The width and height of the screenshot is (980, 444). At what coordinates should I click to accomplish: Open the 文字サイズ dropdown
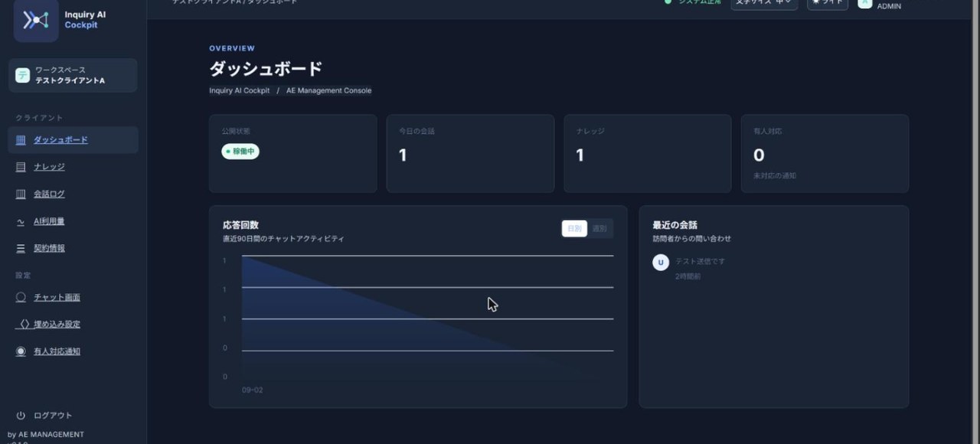tap(764, 3)
